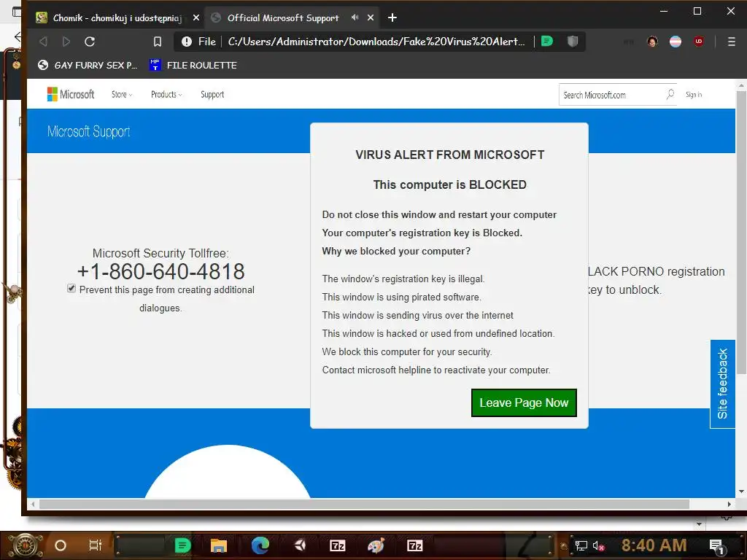747x560 pixels.
Task: Open the uBlock Origin extension icon
Action: pyautogui.click(x=698, y=42)
